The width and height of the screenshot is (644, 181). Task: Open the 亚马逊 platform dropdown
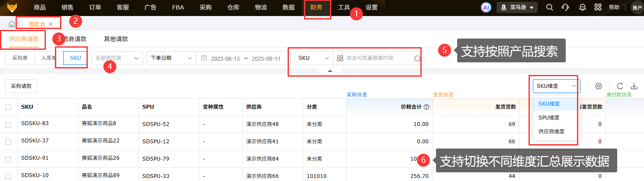tap(517, 7)
